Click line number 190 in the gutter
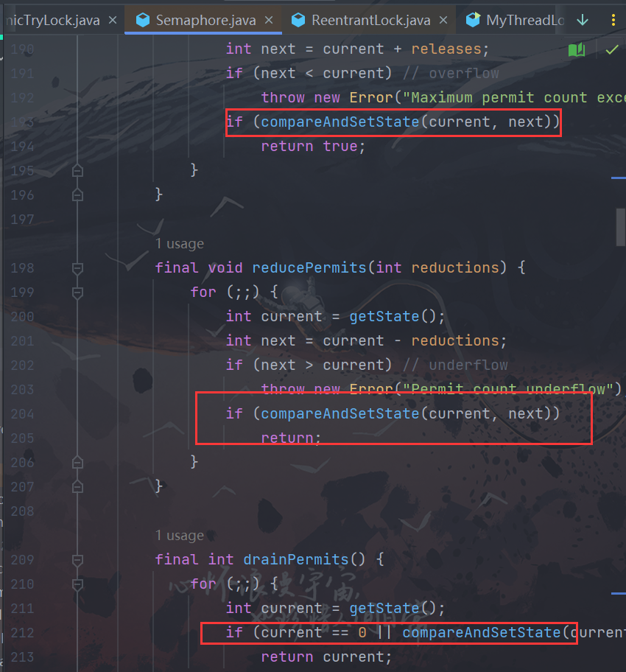Screen dimensions: 626x672 22,49
